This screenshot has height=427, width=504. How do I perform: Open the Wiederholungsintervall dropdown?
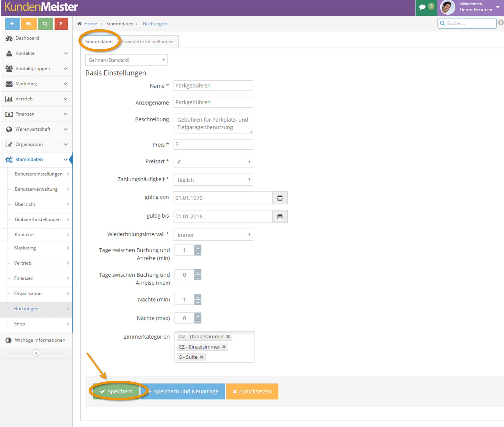[213, 235]
